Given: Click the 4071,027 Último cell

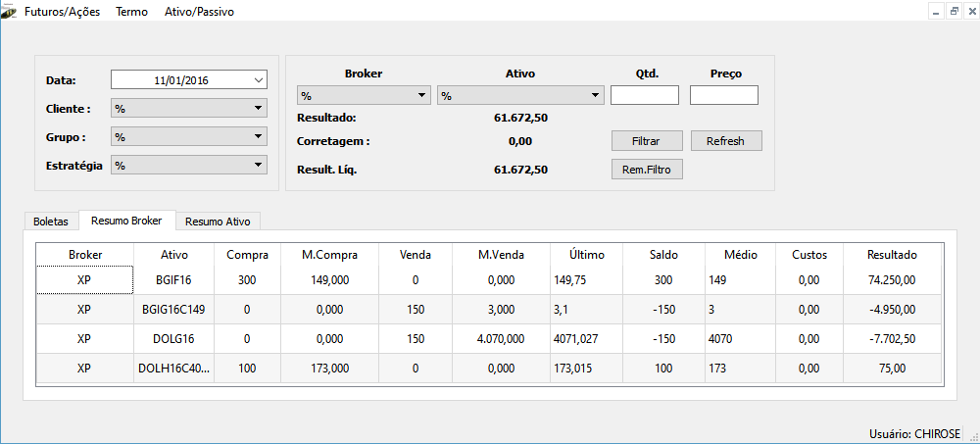Looking at the screenshot, I should pyautogui.click(x=587, y=339).
